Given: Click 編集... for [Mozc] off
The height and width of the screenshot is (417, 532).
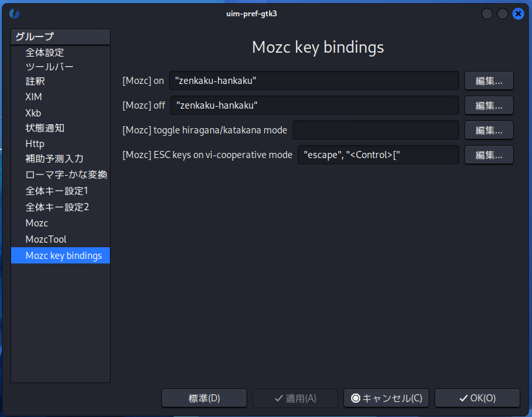Looking at the screenshot, I should click(489, 105).
